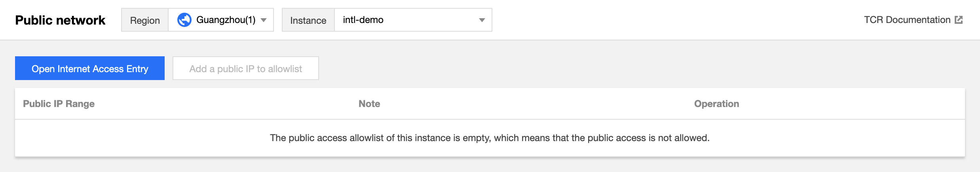Viewport: 980px width, 172px height.
Task: Select the Public IP Range column header
Action: (x=59, y=104)
